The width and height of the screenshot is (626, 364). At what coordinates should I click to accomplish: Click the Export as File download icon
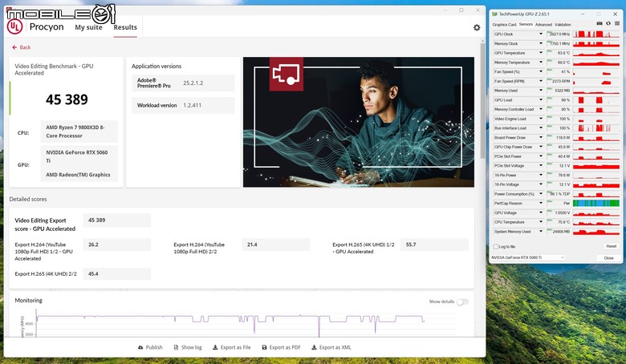pyautogui.click(x=215, y=347)
